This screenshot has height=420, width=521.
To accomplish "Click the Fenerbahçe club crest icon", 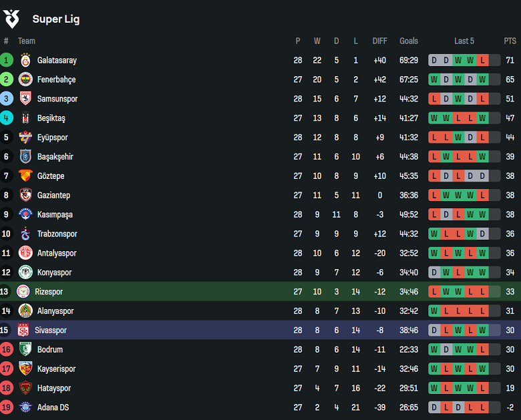I will [25, 79].
